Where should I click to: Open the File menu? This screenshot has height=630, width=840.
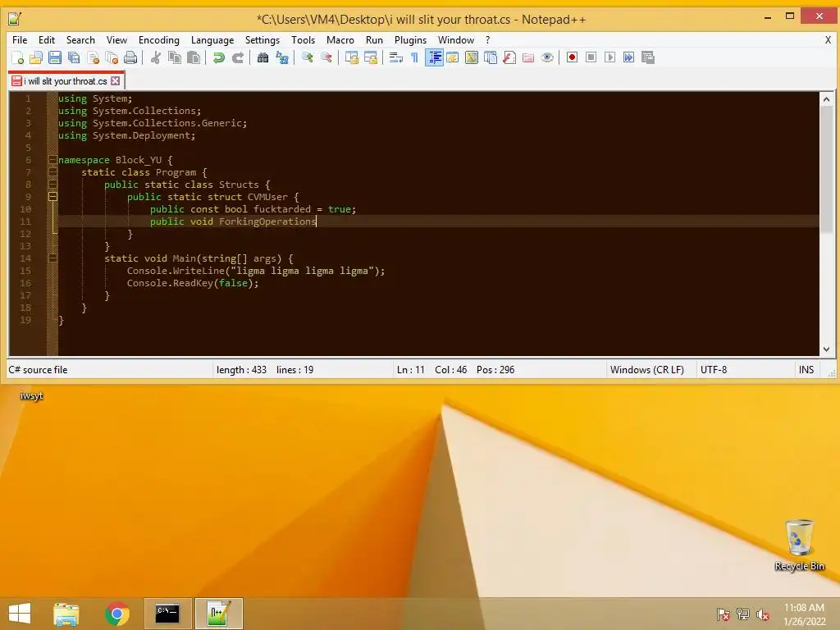click(x=20, y=40)
